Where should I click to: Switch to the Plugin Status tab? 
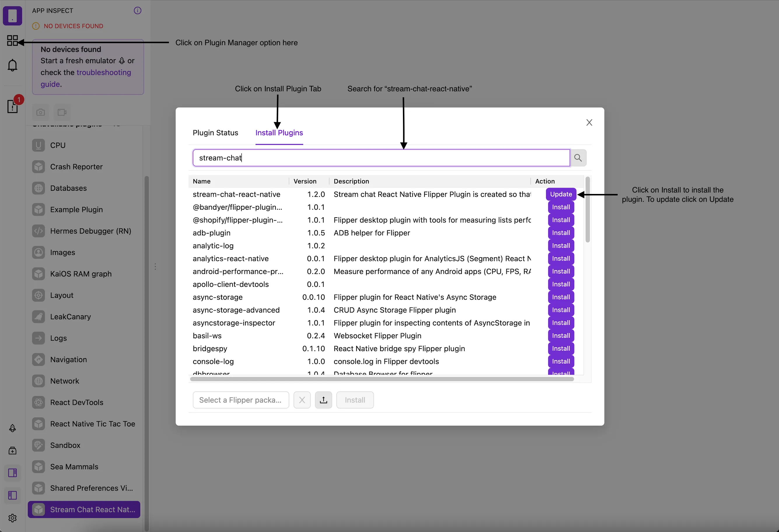pos(215,133)
